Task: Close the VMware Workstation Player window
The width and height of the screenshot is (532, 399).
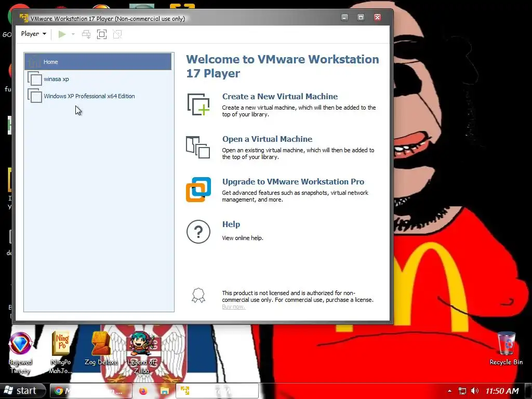Action: 377,17
